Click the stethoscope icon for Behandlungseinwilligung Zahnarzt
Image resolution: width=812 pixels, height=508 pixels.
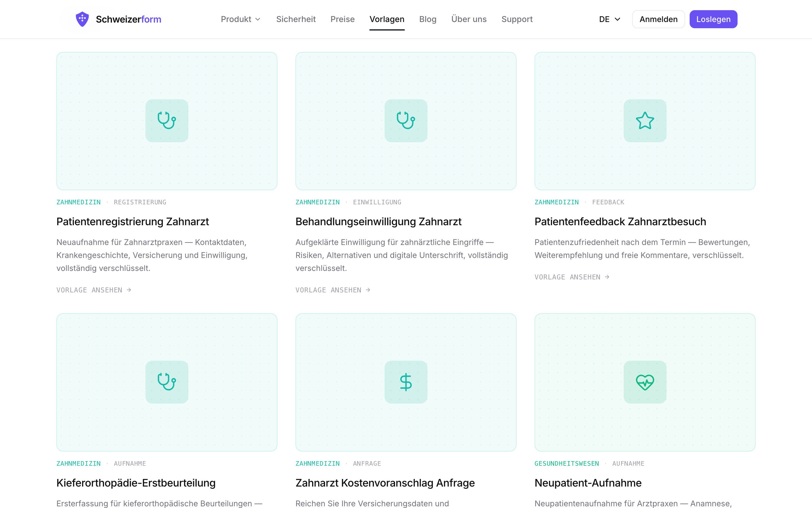coord(406,121)
